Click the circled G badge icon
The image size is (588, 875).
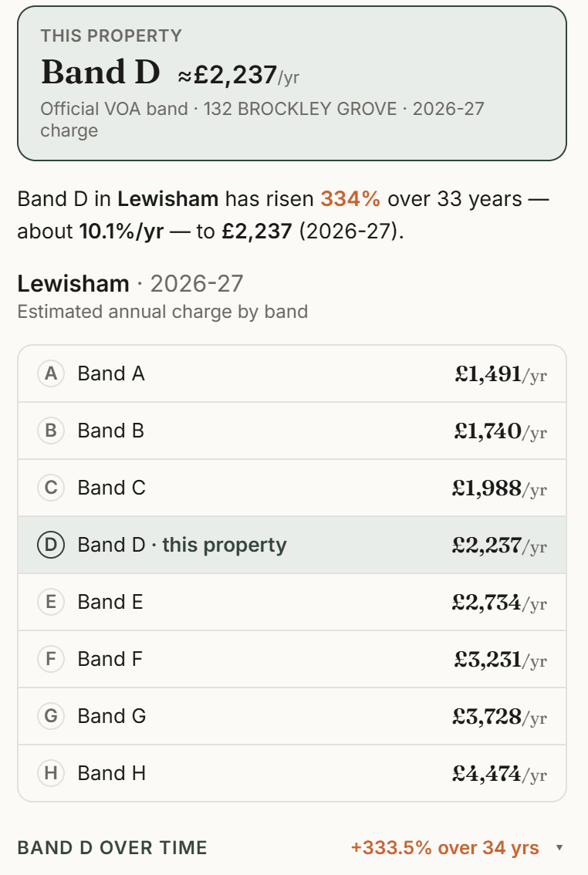[x=51, y=716]
